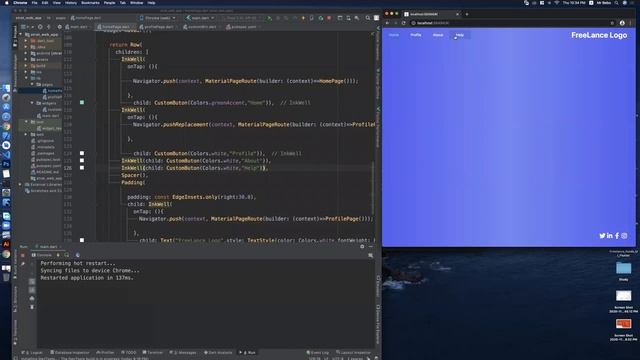Click About button on web page

[438, 35]
